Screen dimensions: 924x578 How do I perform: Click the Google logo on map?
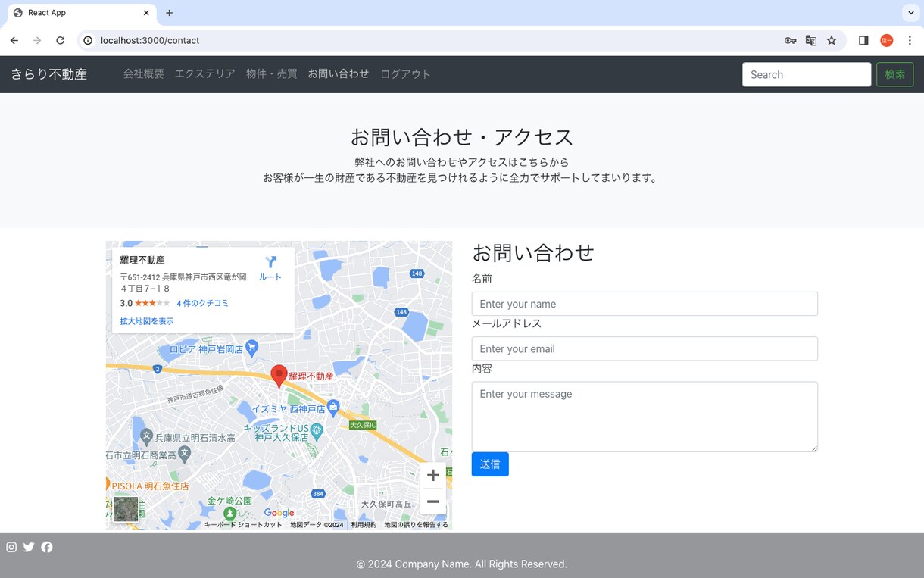pyautogui.click(x=279, y=513)
